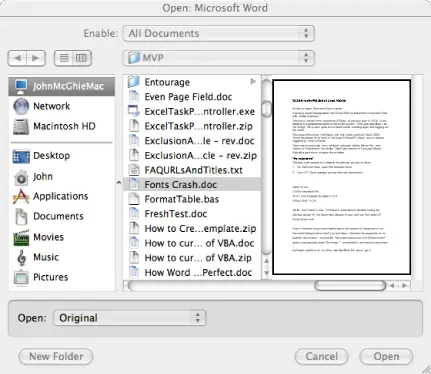Screen dimensions: 431x374
Task: Click the How to Cre...emplate.zip icon
Action: tap(134, 228)
